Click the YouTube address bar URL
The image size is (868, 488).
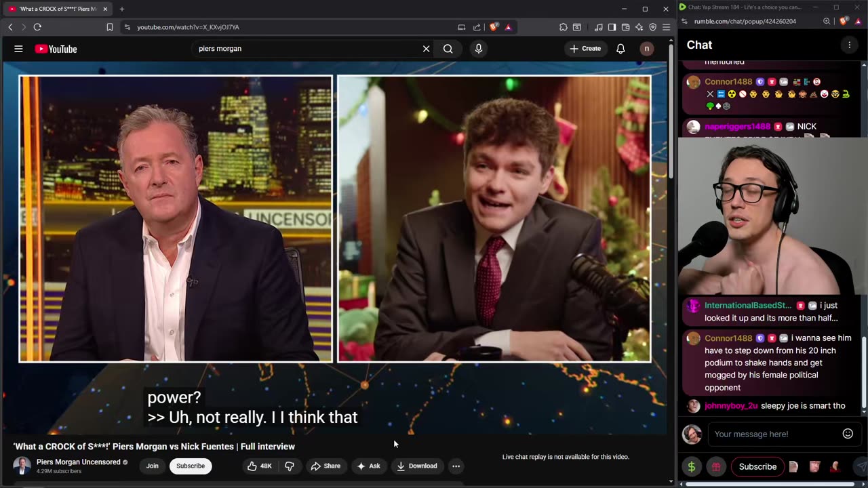pos(188,27)
